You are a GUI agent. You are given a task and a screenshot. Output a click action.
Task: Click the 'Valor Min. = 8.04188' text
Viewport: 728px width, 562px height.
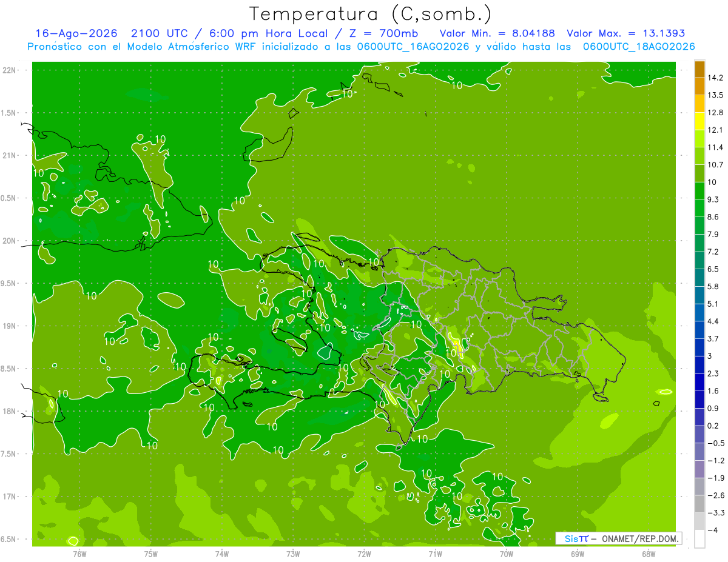497,33
